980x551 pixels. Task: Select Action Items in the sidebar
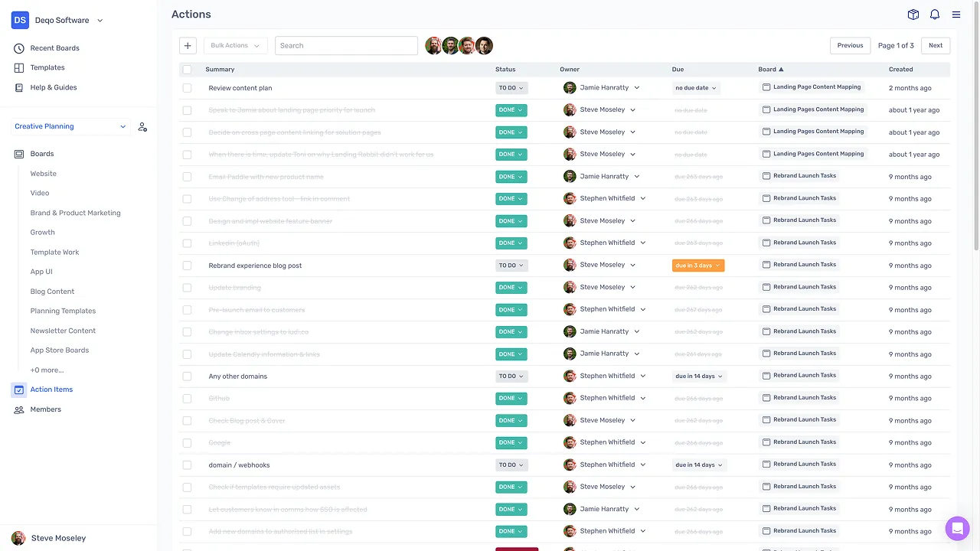pyautogui.click(x=51, y=390)
